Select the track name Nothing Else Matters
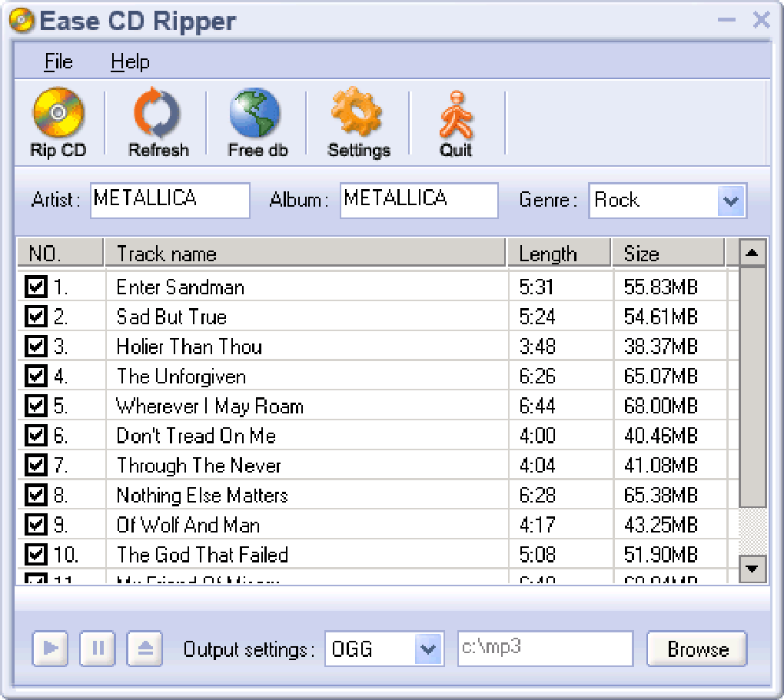The width and height of the screenshot is (784, 700). (202, 496)
